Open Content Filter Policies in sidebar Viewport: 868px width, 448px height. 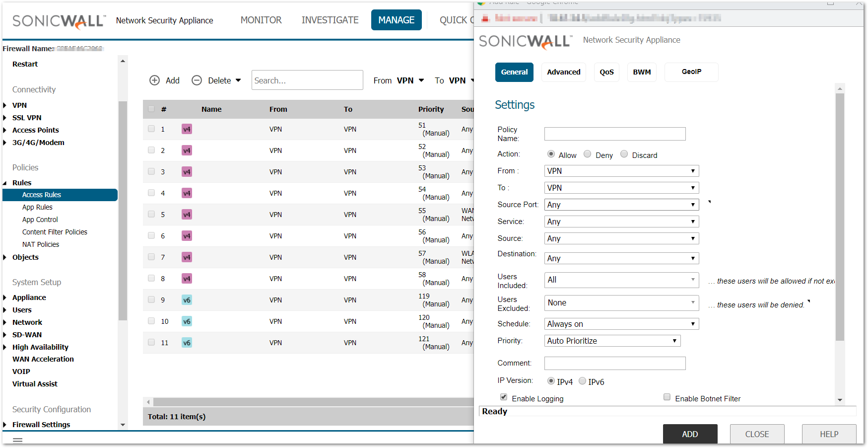tap(55, 232)
